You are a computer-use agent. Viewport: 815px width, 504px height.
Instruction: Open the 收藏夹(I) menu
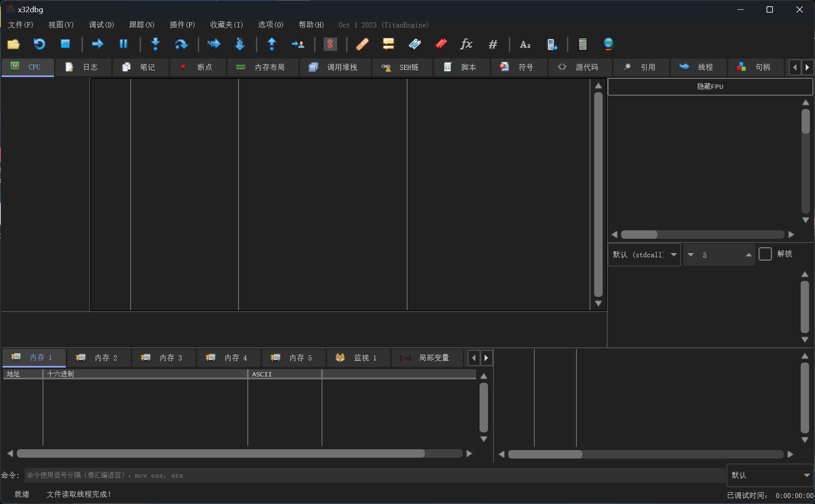click(227, 25)
